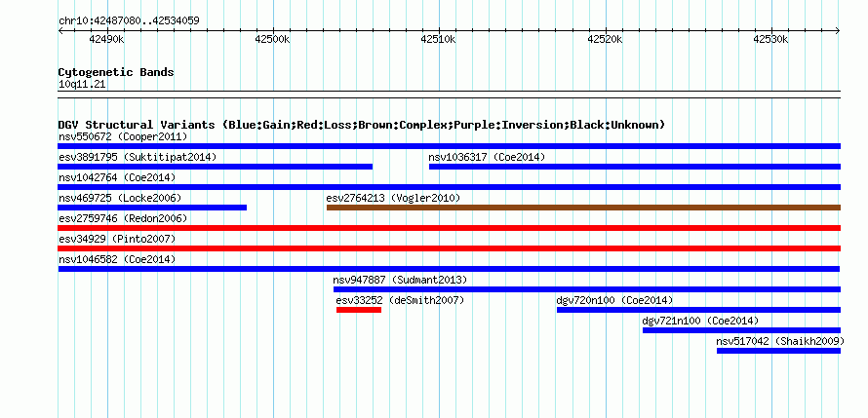Select the nsv1042764 (Coe2014) label
The width and height of the screenshot is (868, 418).
[117, 177]
